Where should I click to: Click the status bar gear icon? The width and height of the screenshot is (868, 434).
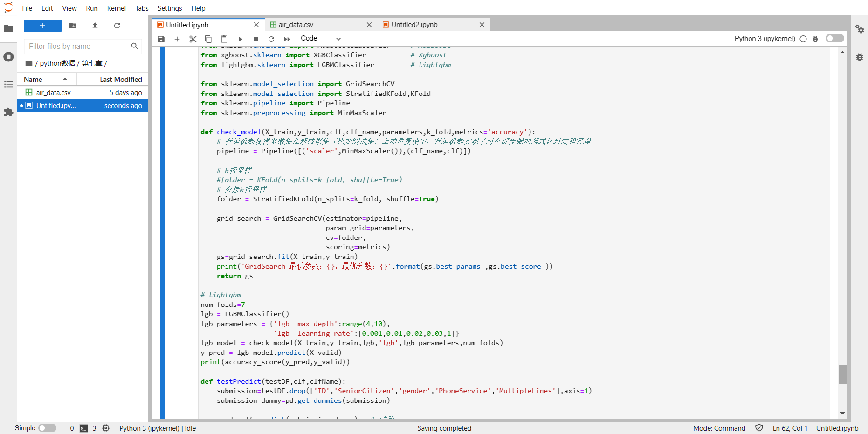(x=106, y=428)
